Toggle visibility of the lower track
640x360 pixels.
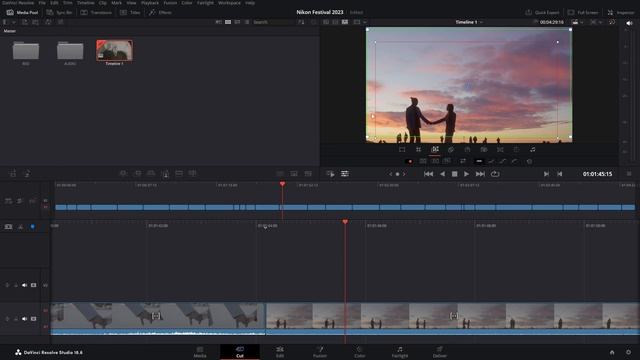coord(33,319)
